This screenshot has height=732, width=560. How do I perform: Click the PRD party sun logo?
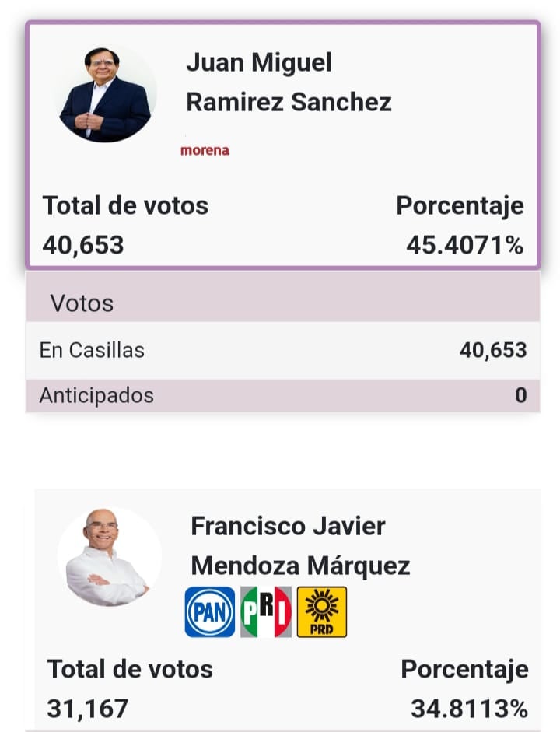point(321,611)
